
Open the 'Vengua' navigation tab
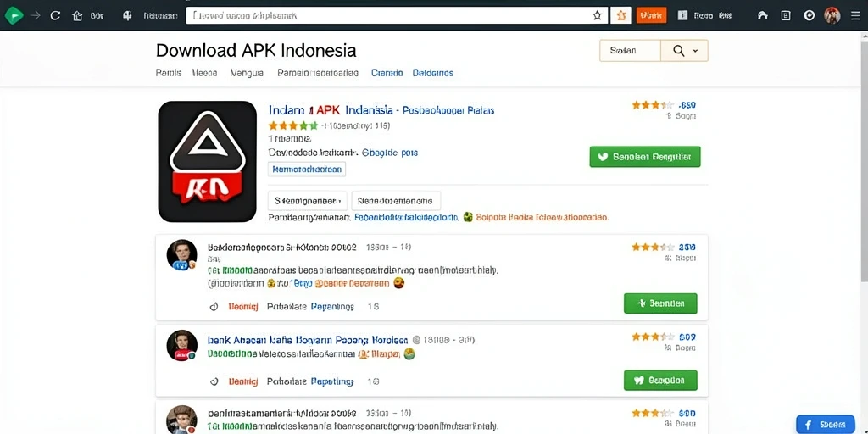coord(247,73)
